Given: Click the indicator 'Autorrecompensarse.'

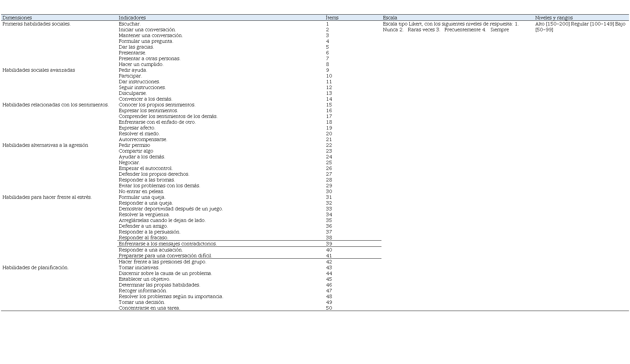Looking at the screenshot, I should click(x=143, y=139).
